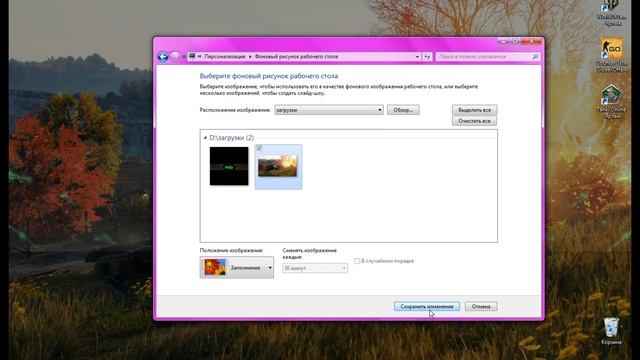Image resolution: width=640 pixels, height=360 pixels.
Task: Click the breadcrumb arrow after Персонализация
Action: coord(250,57)
